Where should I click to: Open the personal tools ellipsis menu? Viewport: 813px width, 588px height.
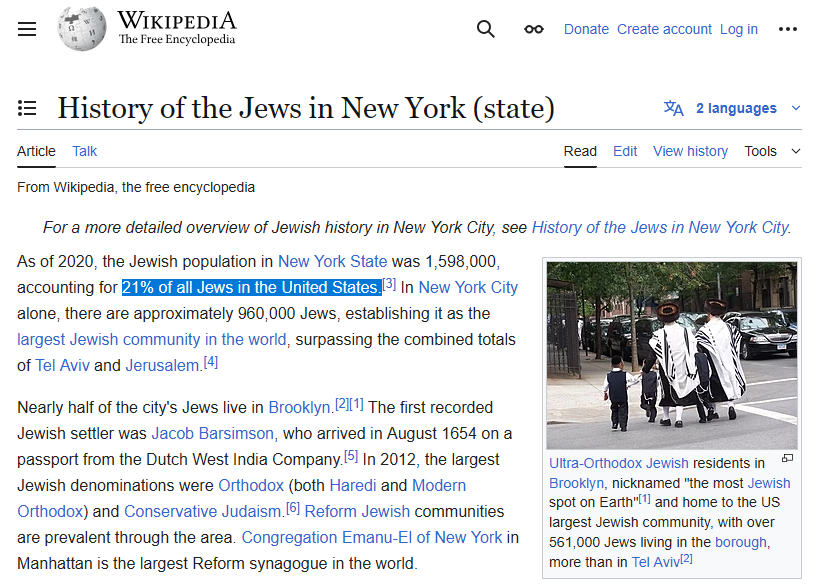(x=788, y=29)
